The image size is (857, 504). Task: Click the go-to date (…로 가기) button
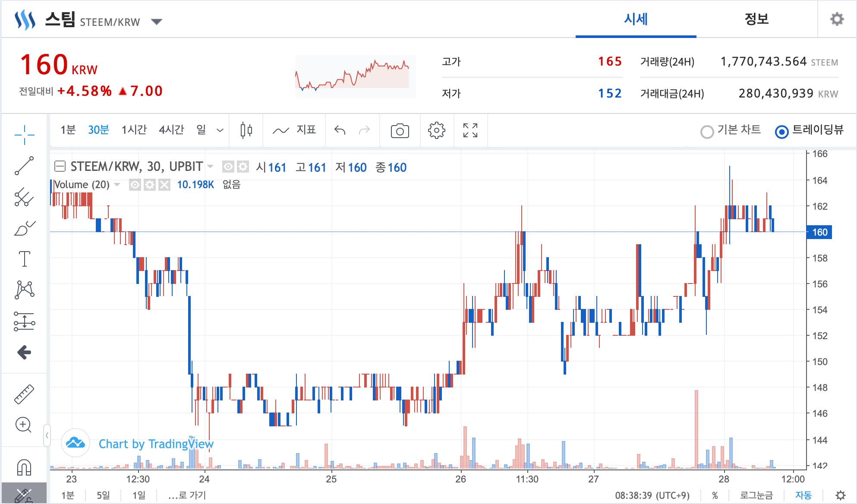187,495
